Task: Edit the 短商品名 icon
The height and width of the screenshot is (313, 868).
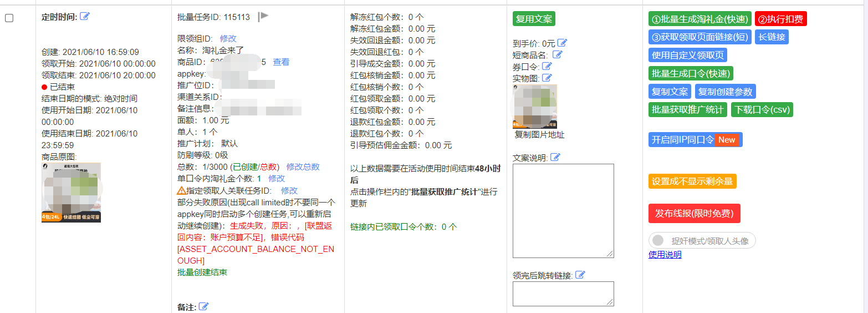Action: click(558, 54)
